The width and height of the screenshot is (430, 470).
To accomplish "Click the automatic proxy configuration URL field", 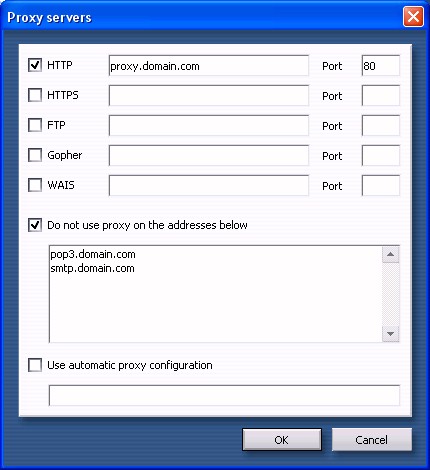I will (x=224, y=396).
